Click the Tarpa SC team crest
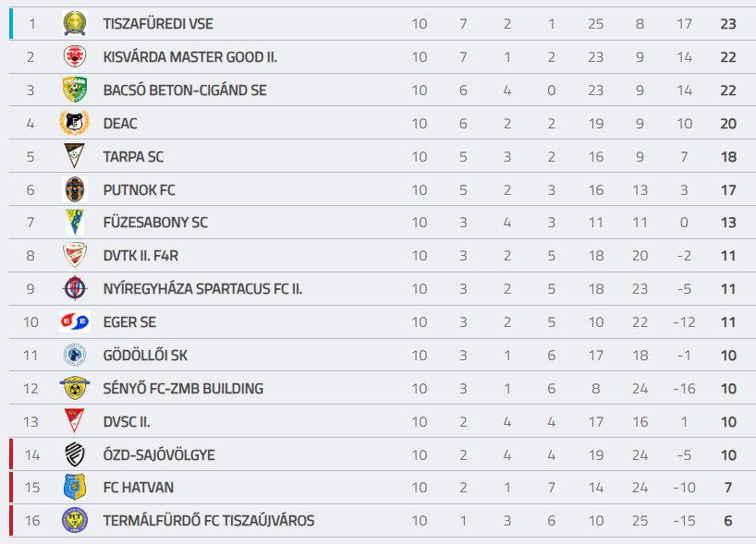Screen dimensions: 756x544 (x=74, y=156)
